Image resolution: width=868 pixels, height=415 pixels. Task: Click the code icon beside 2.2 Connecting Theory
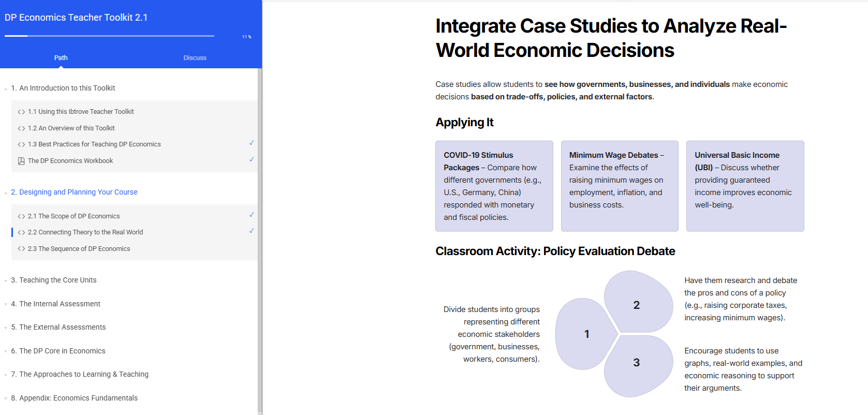[x=21, y=232]
